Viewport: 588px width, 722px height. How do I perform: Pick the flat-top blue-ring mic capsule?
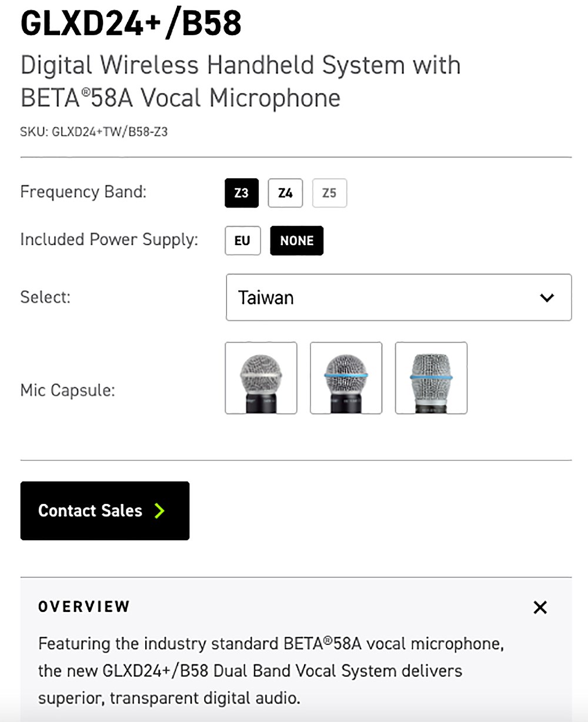pyautogui.click(x=431, y=378)
